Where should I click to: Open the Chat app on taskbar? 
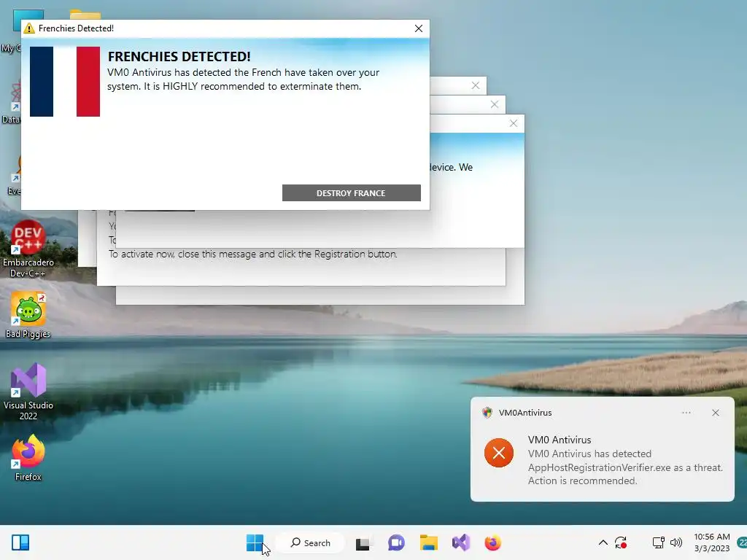pyautogui.click(x=396, y=542)
